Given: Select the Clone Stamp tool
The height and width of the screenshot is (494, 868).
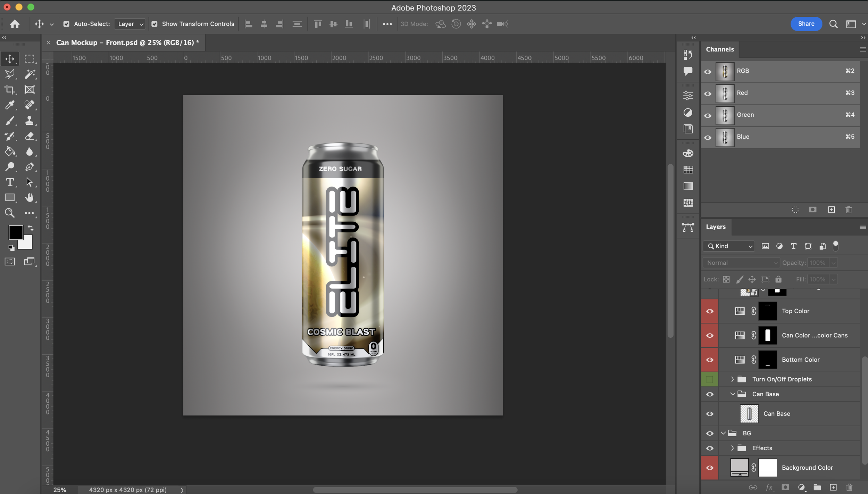Looking at the screenshot, I should (x=30, y=121).
